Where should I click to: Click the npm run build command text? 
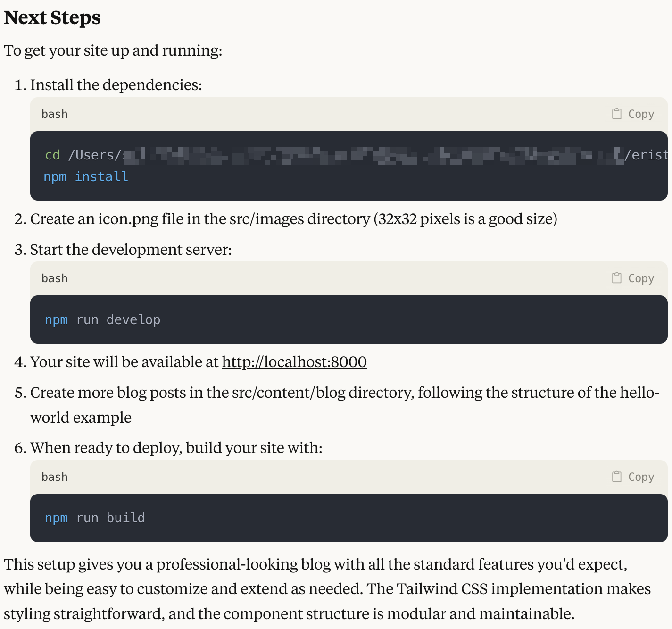[95, 518]
